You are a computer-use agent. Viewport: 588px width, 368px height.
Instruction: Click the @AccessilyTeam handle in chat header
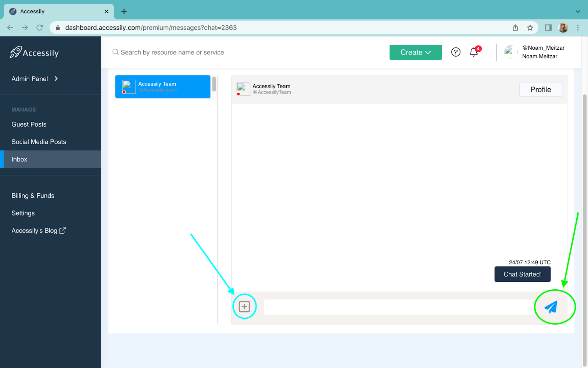click(x=272, y=92)
